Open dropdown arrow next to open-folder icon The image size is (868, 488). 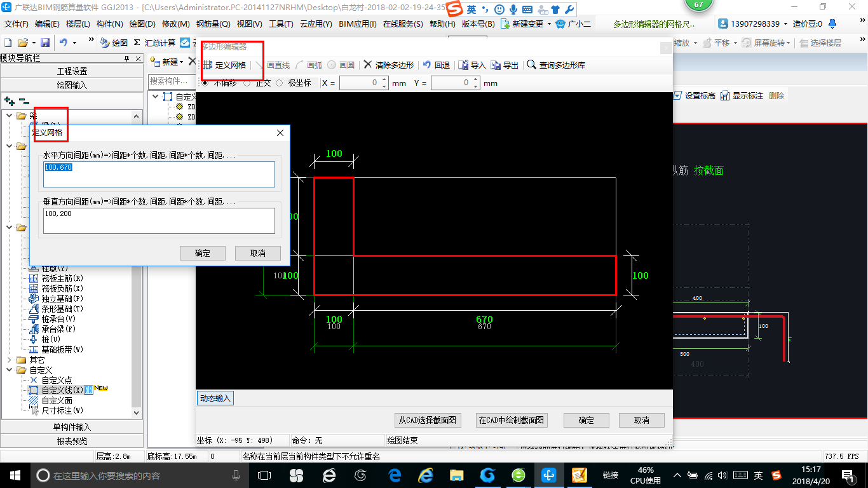click(32, 43)
